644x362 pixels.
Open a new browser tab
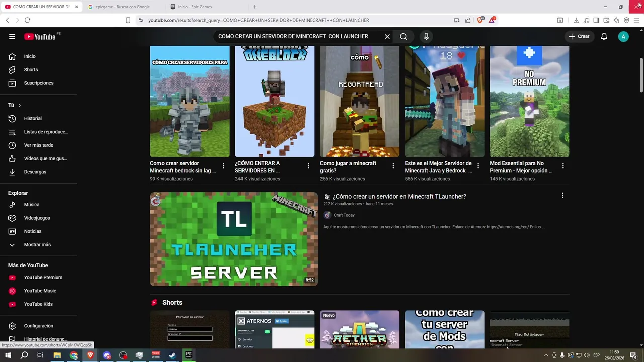[x=254, y=7]
